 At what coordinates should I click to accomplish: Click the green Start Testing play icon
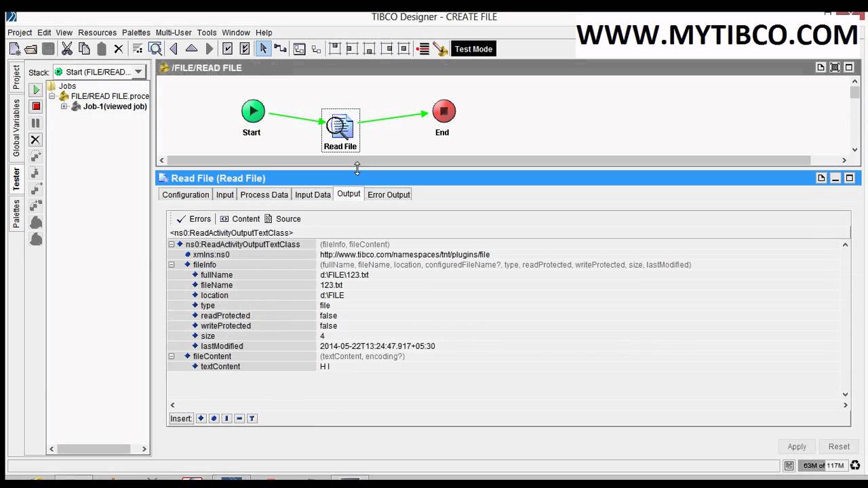pos(36,89)
